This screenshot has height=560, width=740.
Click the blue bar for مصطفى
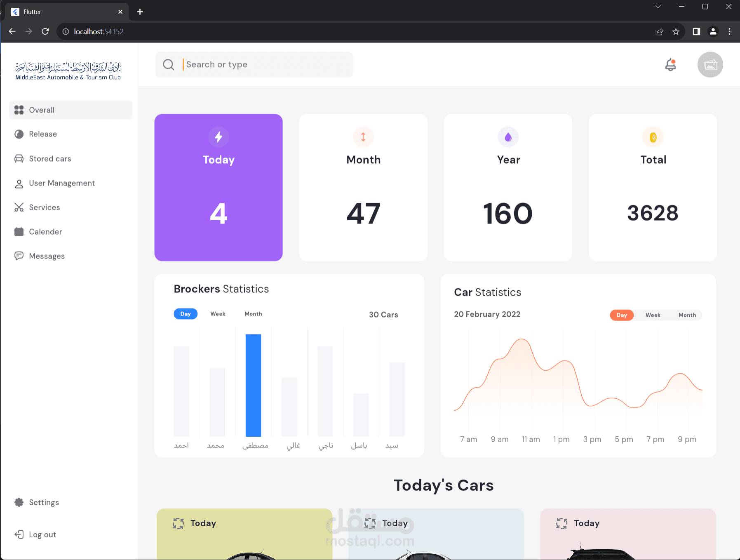253,385
